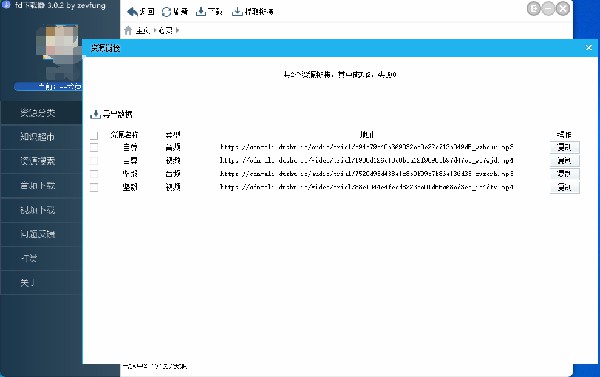Go to the home icon in breadcrumb
Image resolution: width=600 pixels, height=377 pixels.
point(128,30)
